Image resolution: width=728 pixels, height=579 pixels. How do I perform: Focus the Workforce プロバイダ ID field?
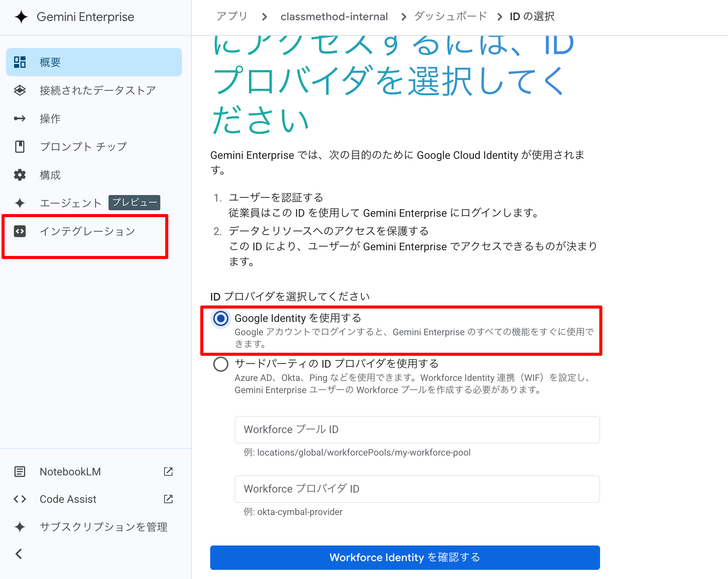[x=417, y=489]
